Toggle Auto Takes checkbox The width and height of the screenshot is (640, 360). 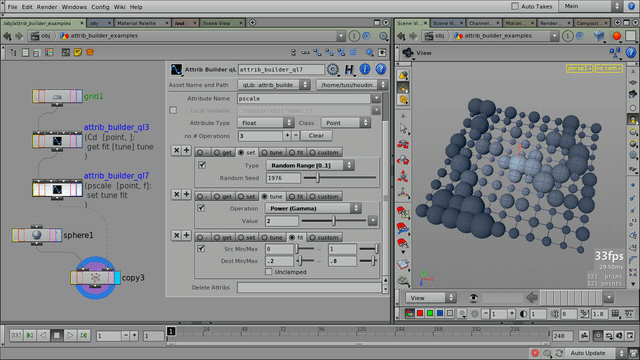[515, 6]
